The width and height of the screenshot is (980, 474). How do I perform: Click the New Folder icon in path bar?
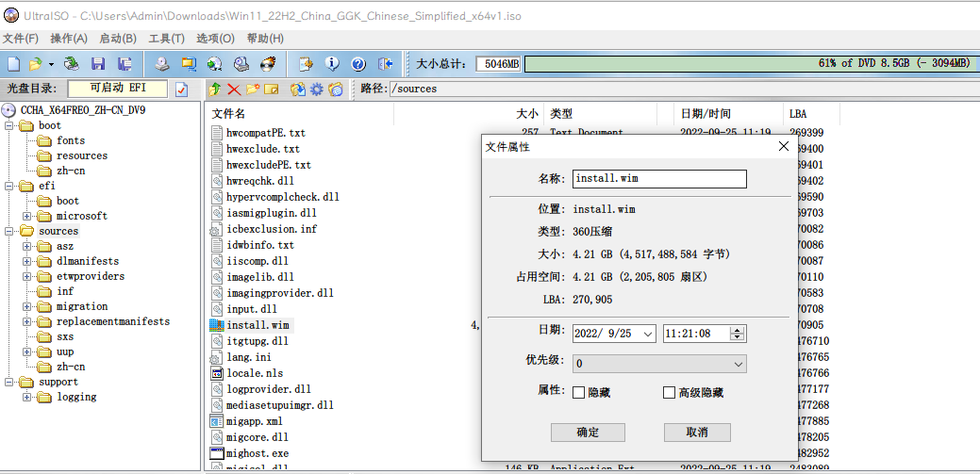[253, 90]
